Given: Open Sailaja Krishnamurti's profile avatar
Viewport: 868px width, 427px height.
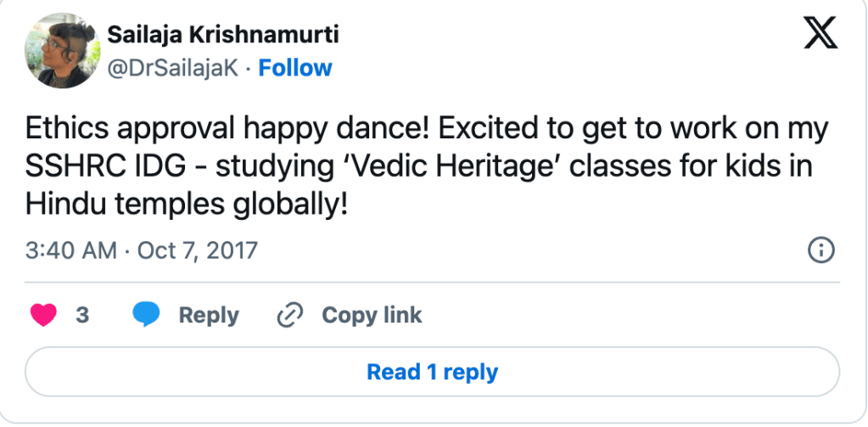Looking at the screenshot, I should (x=60, y=52).
